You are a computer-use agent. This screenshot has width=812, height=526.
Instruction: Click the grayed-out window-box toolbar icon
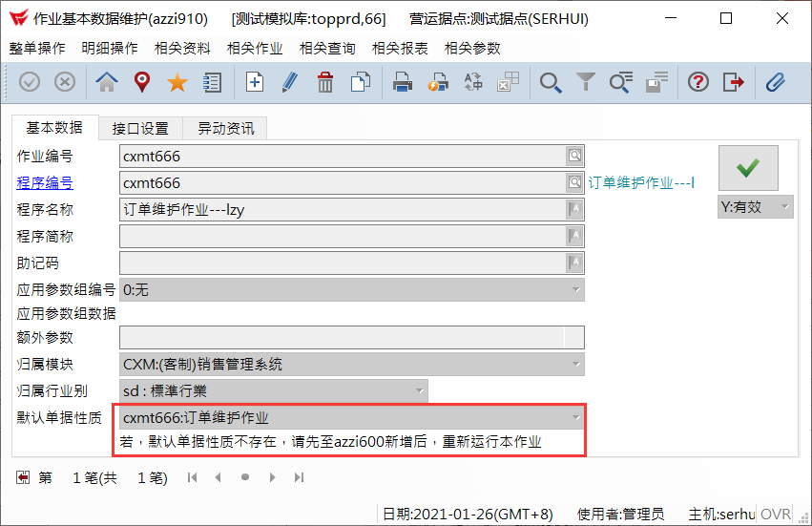coord(508,82)
